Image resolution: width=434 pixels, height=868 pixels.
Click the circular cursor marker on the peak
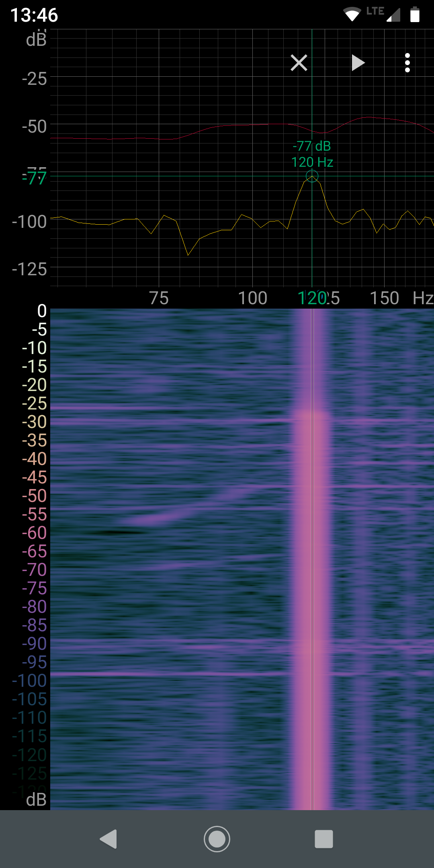[312, 176]
